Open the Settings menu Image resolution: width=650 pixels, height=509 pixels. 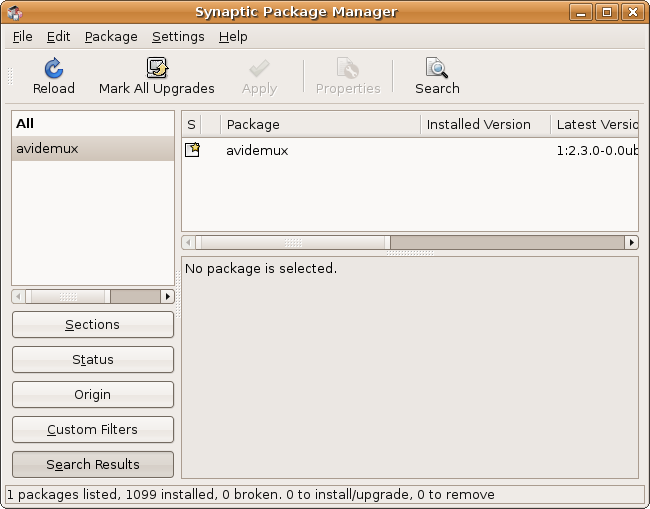tap(178, 36)
